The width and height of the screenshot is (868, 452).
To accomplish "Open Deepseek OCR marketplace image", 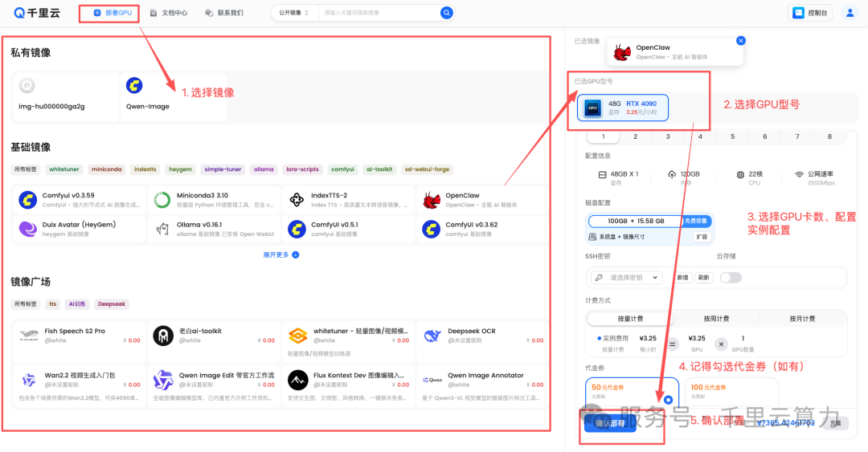I will coord(482,336).
